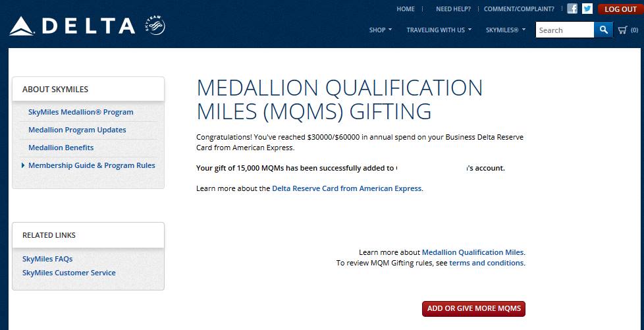Open the shopping cart icon
Viewport: 644px width, 330px height.
624,30
